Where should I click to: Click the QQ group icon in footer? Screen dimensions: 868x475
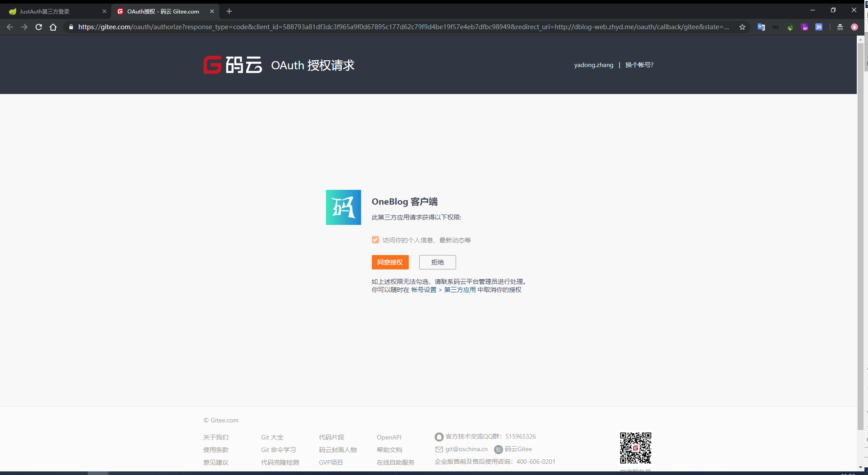pyautogui.click(x=439, y=436)
